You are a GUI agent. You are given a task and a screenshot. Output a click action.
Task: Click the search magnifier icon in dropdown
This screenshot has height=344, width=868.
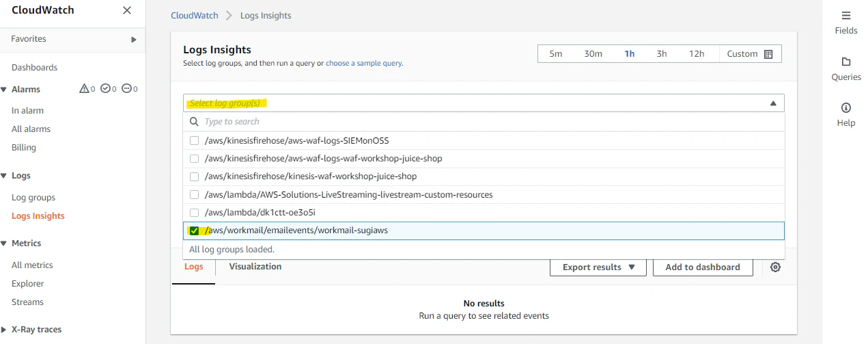194,122
